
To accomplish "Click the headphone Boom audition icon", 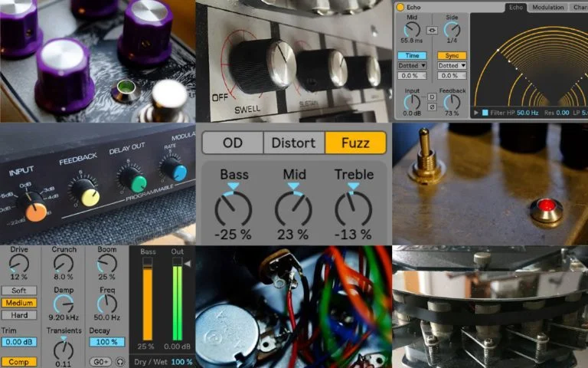I will 120,362.
